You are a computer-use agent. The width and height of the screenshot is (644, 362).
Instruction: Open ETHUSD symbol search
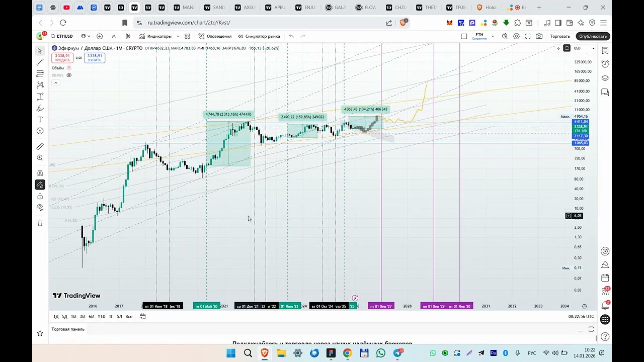61,36
